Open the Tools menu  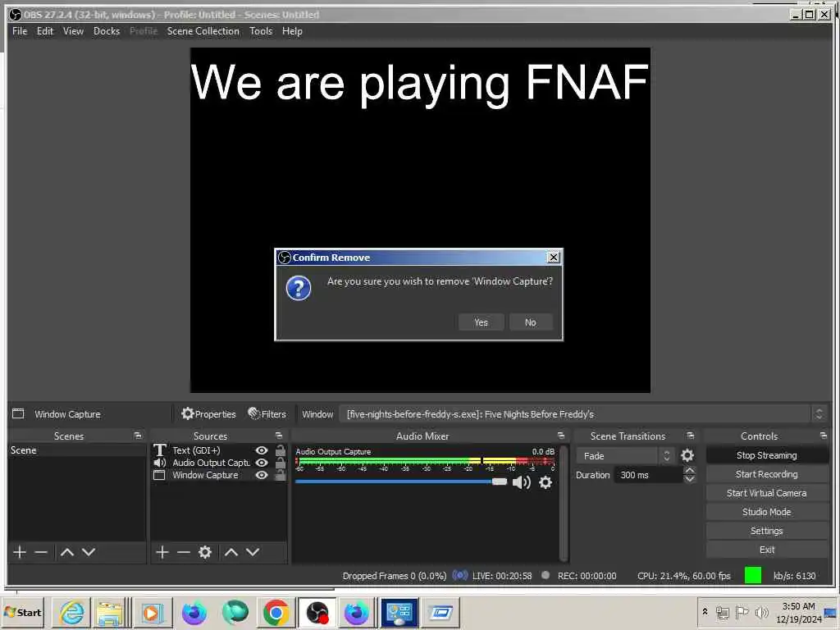(x=260, y=31)
